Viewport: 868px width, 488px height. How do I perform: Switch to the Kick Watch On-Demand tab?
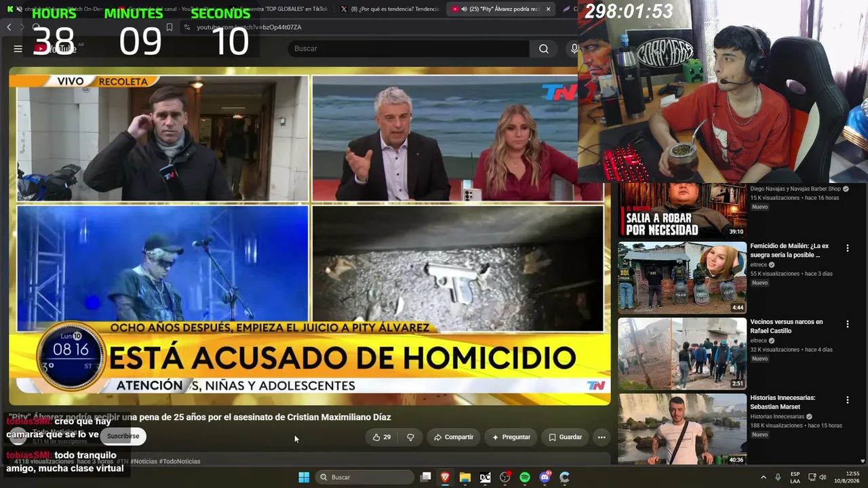point(58,9)
